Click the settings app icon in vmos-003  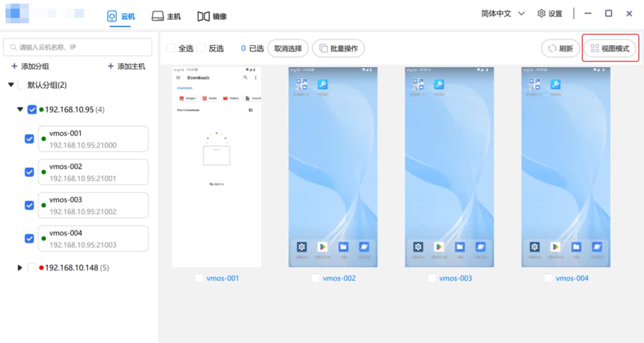pos(418,247)
